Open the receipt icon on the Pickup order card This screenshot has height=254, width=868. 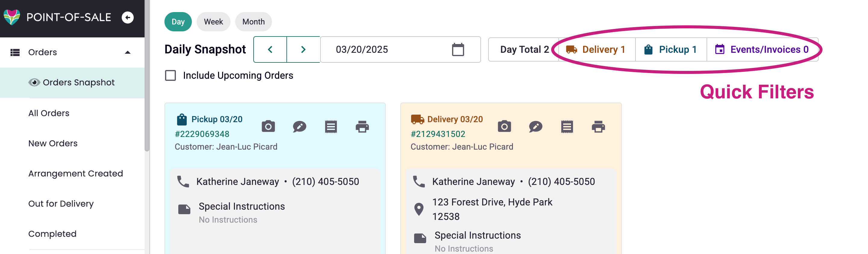tap(331, 126)
